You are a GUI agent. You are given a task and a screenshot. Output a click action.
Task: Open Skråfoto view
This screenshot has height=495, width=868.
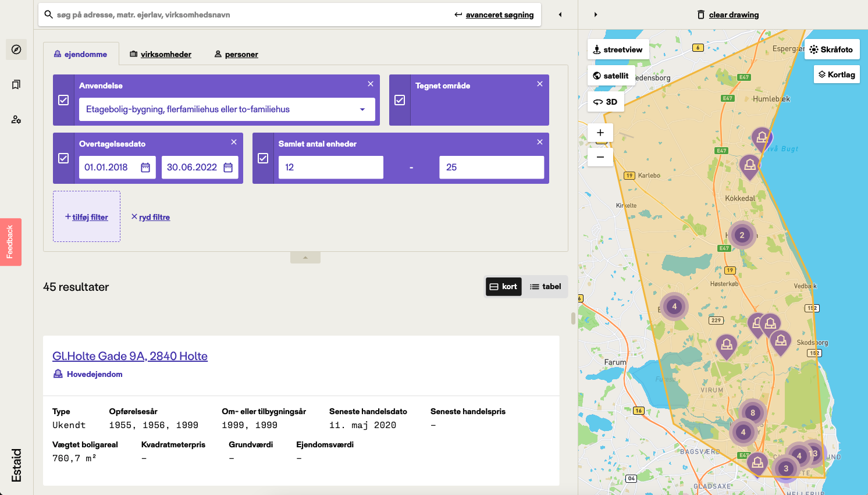(832, 49)
